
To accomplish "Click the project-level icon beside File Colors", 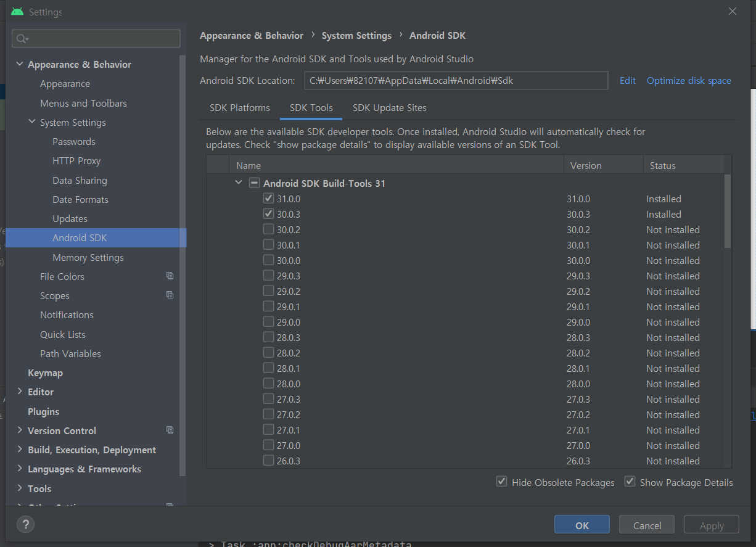I will click(170, 276).
